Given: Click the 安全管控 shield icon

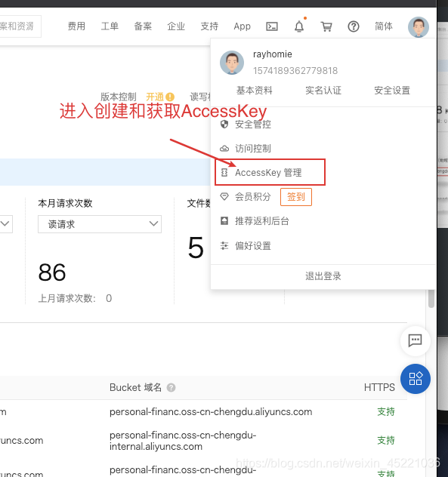Looking at the screenshot, I should coord(224,124).
